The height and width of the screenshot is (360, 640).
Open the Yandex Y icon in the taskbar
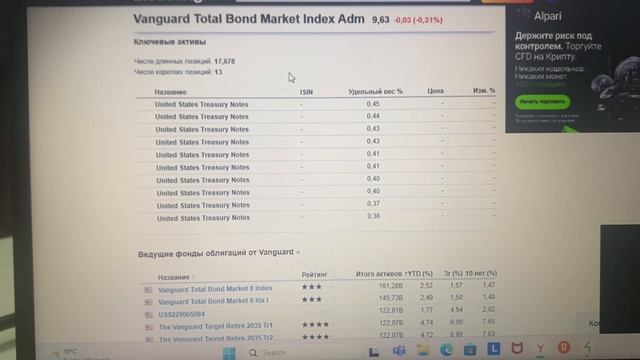pyautogui.click(x=540, y=348)
